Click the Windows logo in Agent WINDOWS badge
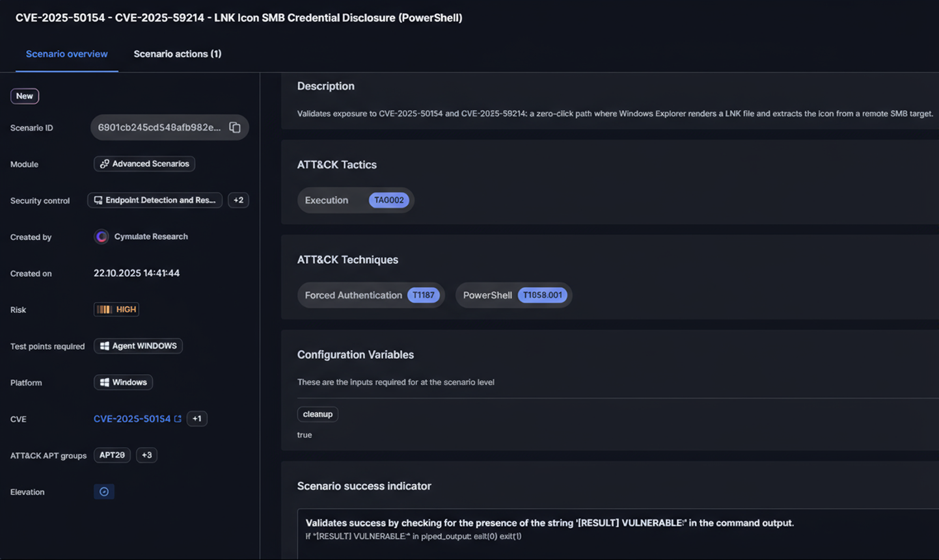The height and width of the screenshot is (560, 939). pos(105,346)
